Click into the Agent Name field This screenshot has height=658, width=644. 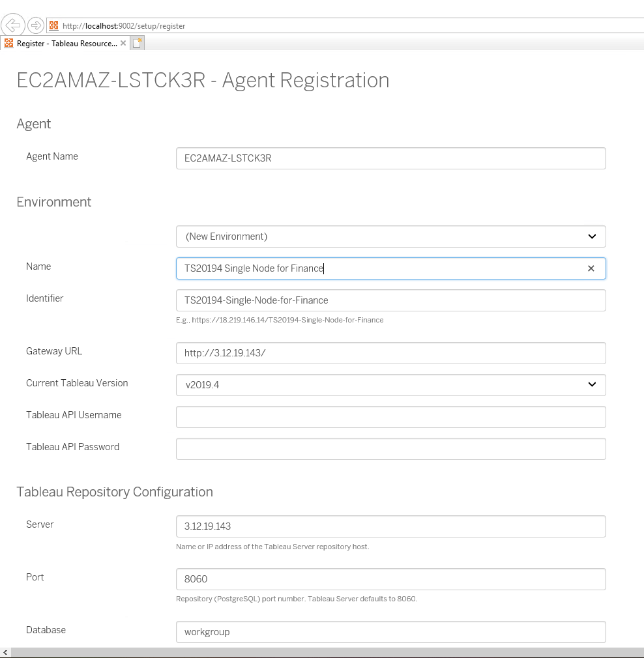[x=391, y=158]
